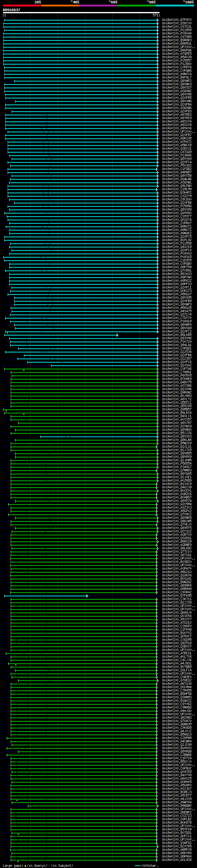Open hit UniRef100_P12859
Viewport: 197px width, 868px height.
(x=176, y=30)
